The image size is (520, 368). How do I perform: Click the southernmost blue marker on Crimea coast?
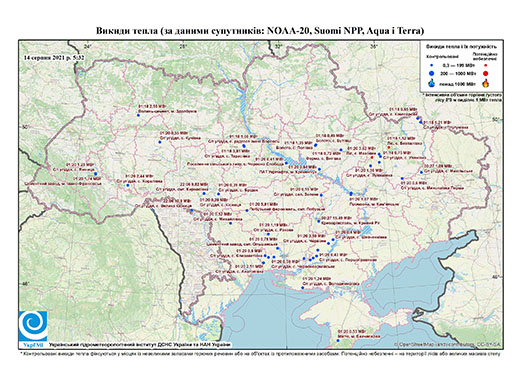[338, 340]
